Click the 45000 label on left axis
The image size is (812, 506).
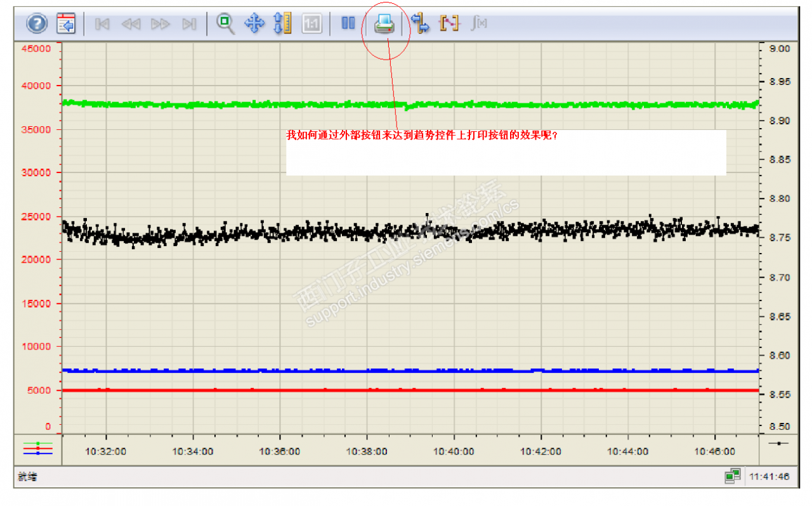[x=36, y=48]
